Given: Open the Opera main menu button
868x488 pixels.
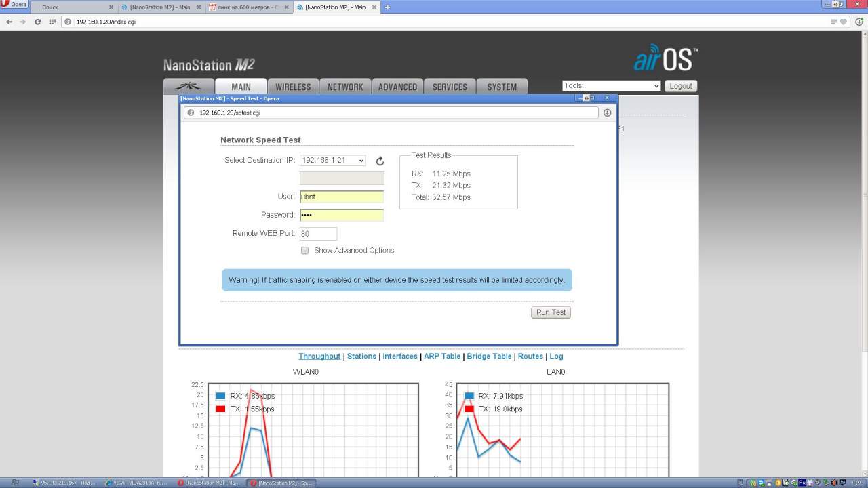Looking at the screenshot, I should point(14,5).
